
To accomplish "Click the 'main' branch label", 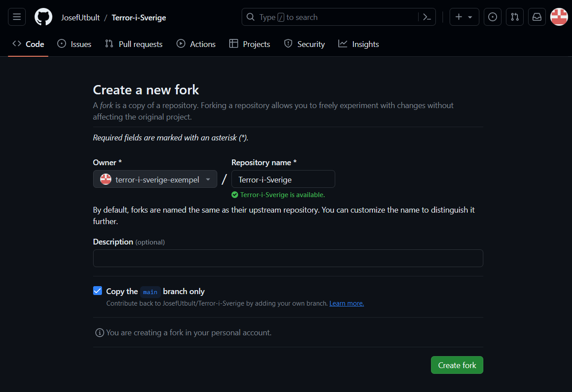I will [x=150, y=292].
